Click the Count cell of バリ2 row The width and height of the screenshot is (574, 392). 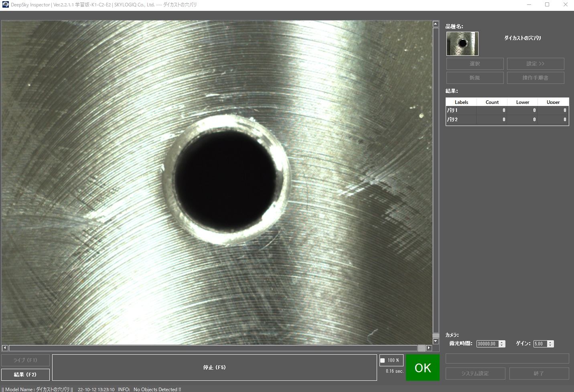pos(492,120)
